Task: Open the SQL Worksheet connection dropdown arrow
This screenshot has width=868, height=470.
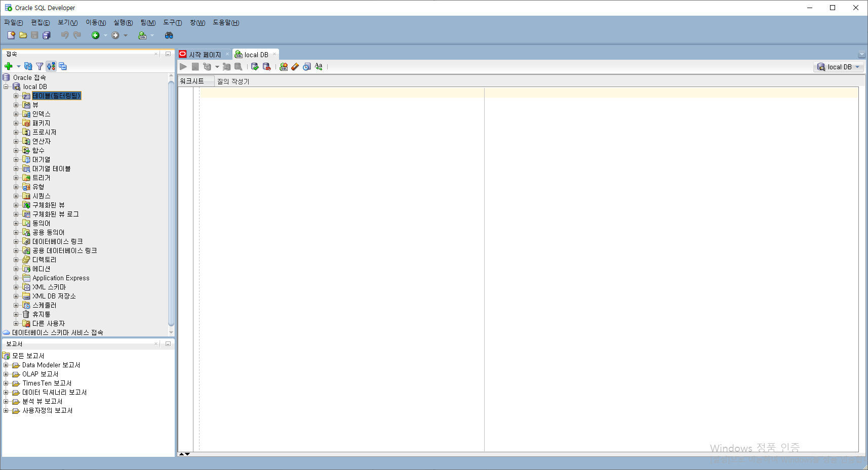Action: point(152,35)
